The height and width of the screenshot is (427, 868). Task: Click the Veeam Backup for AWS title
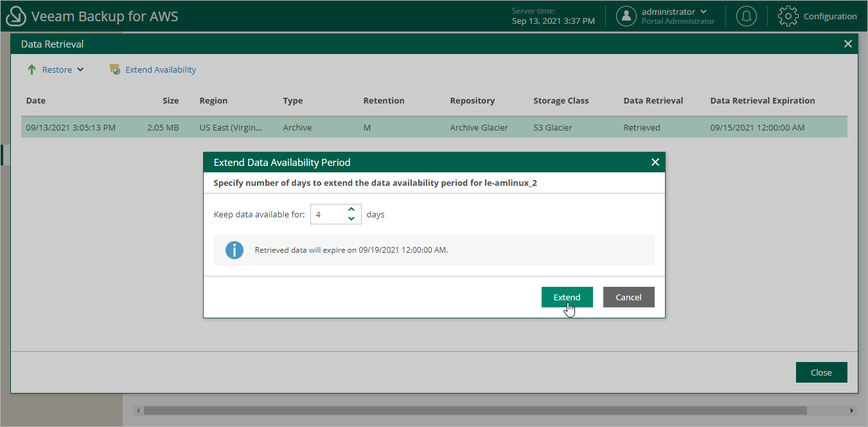tap(105, 17)
